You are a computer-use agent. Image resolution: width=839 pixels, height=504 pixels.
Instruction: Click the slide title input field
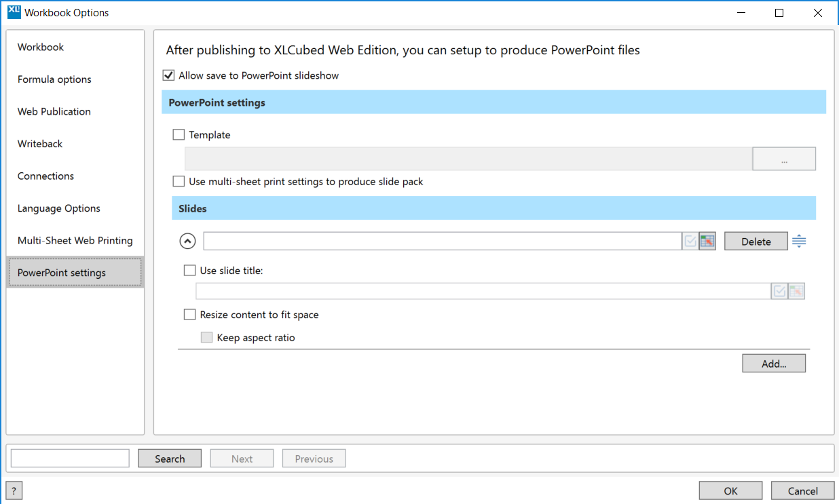pos(483,291)
